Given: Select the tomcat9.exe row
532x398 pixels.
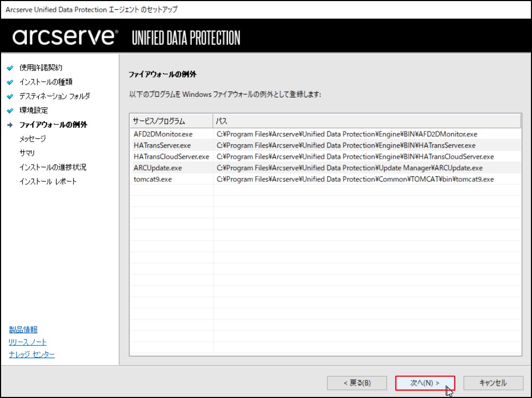Looking at the screenshot, I should click(x=326, y=179).
